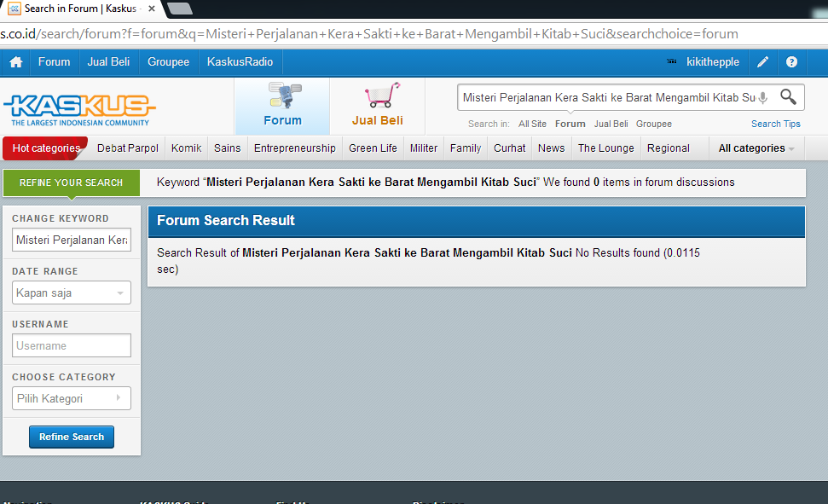This screenshot has height=504, width=828.
Task: Open News category
Action: [x=552, y=148]
